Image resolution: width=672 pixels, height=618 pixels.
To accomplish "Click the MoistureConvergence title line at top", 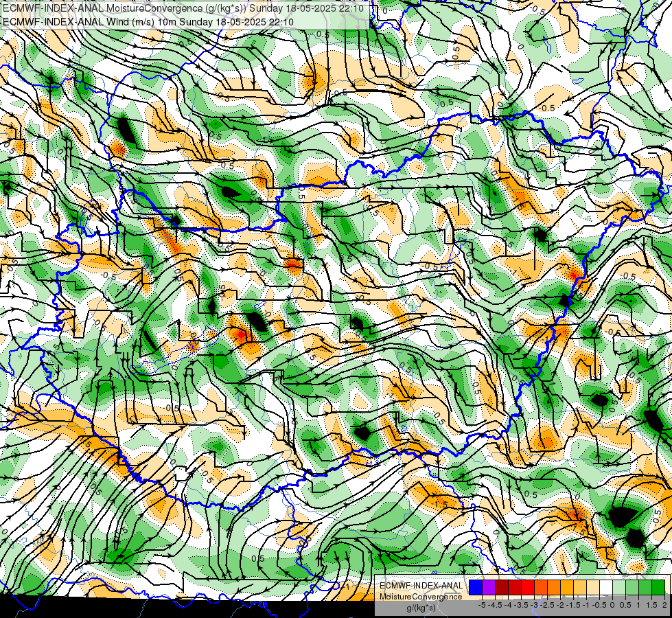I will click(x=183, y=8).
